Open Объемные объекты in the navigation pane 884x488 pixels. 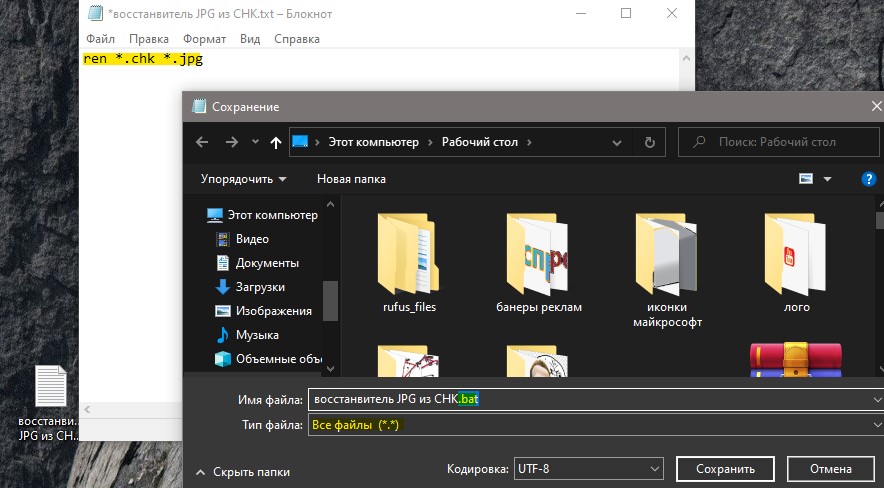(x=268, y=359)
